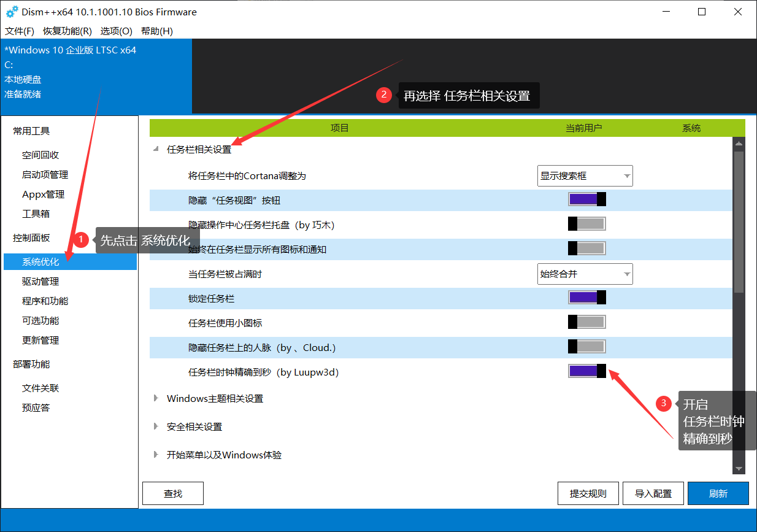Click 将任务栏中的Cortana调整为 row label
The height and width of the screenshot is (532, 757).
[247, 176]
